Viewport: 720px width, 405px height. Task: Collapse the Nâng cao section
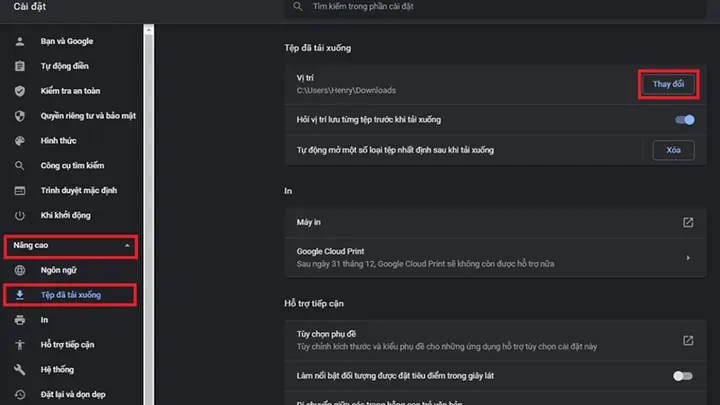(x=127, y=245)
